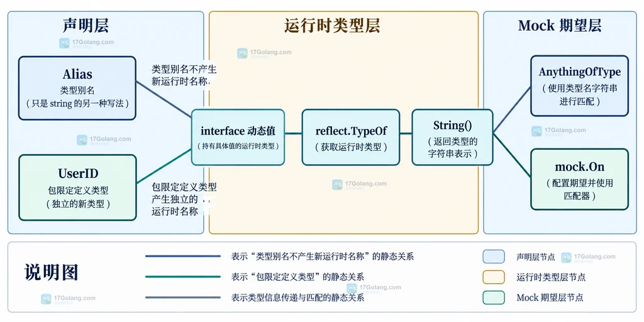Click the mock.On node
The image size is (644, 322).
[x=579, y=179]
